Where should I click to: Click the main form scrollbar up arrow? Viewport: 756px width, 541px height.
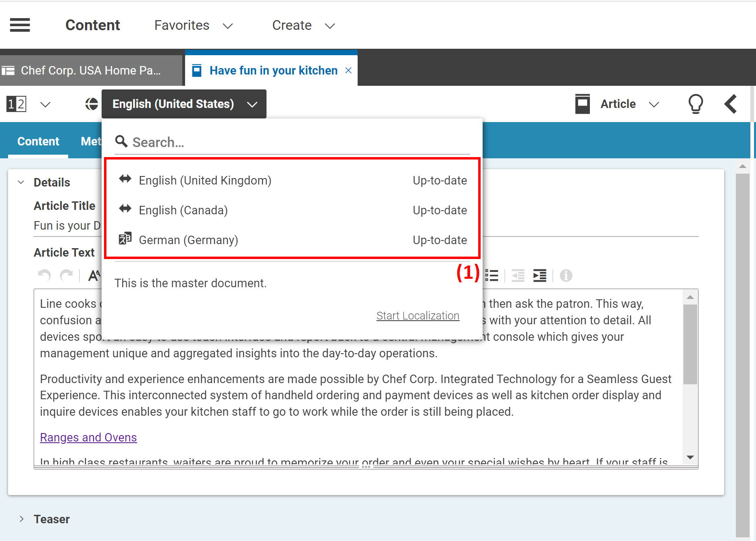[743, 166]
